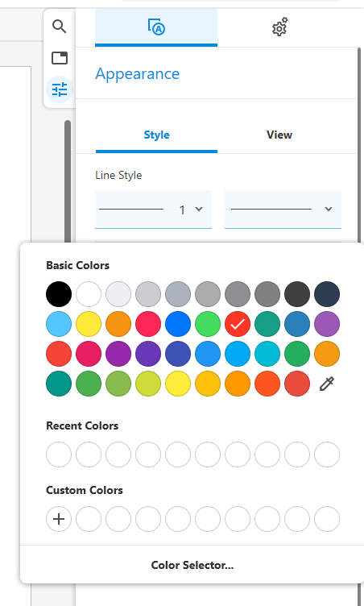
Task: Add a custom color with plus button
Action: click(59, 519)
